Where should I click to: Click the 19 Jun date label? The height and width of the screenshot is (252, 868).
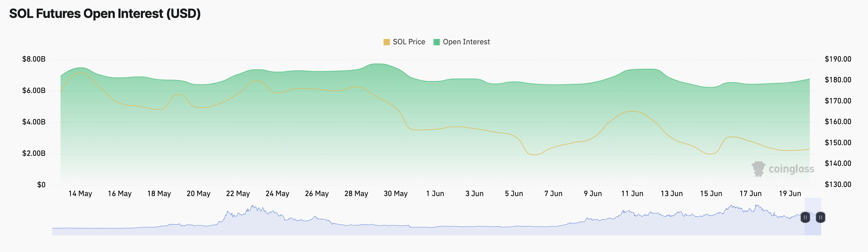click(790, 194)
